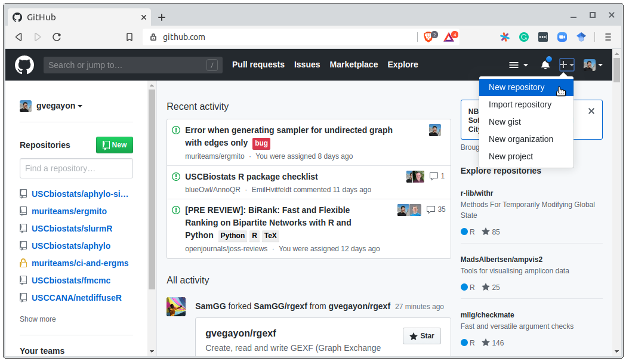Open the notifications bell
629x364 pixels.
[x=545, y=64]
